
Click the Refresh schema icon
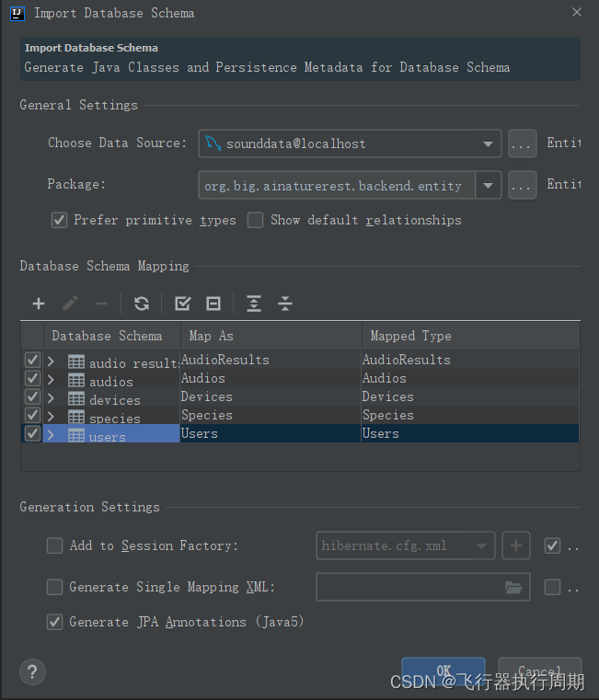(142, 304)
